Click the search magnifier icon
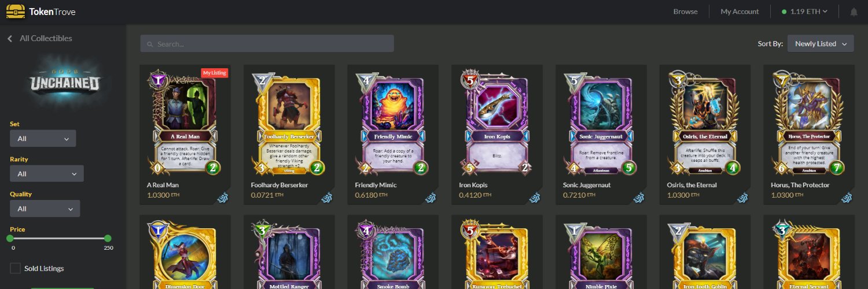The image size is (868, 289). click(x=150, y=44)
